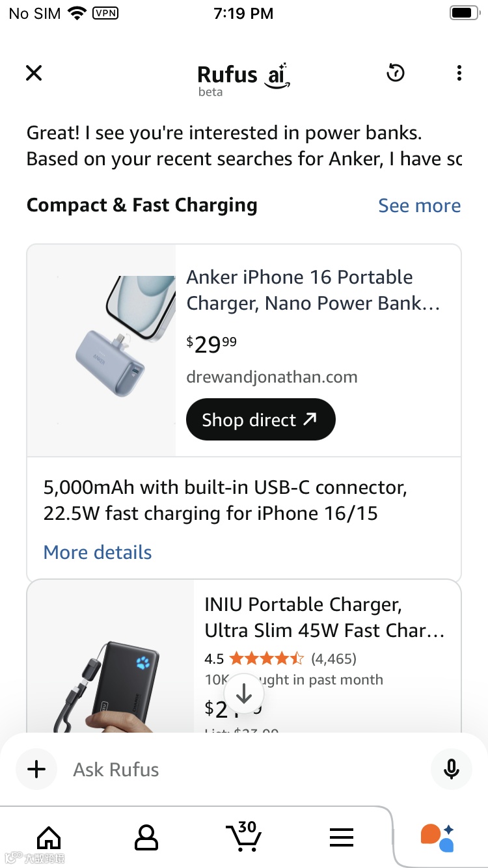
Task: Open the three-dot more options menu
Action: [x=459, y=73]
